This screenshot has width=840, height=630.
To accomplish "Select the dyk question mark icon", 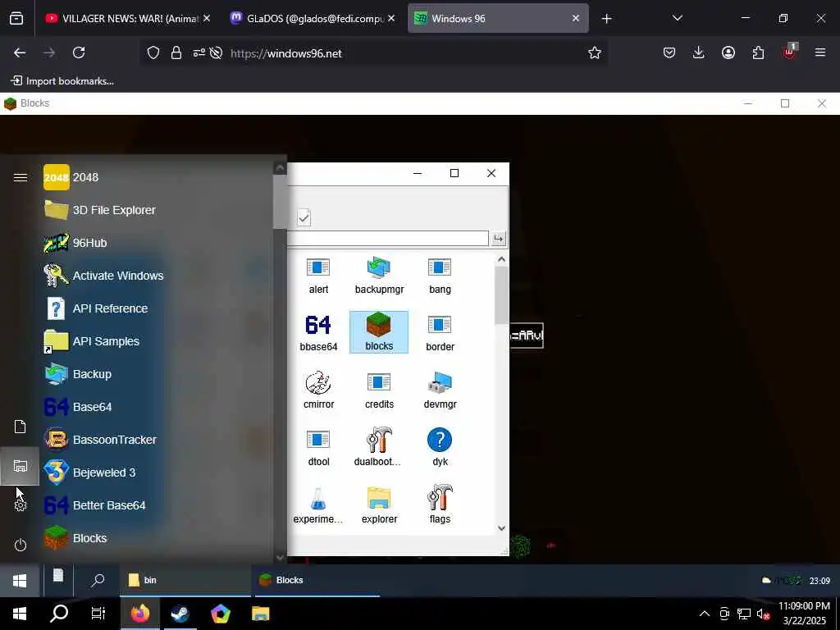I will (x=440, y=448).
